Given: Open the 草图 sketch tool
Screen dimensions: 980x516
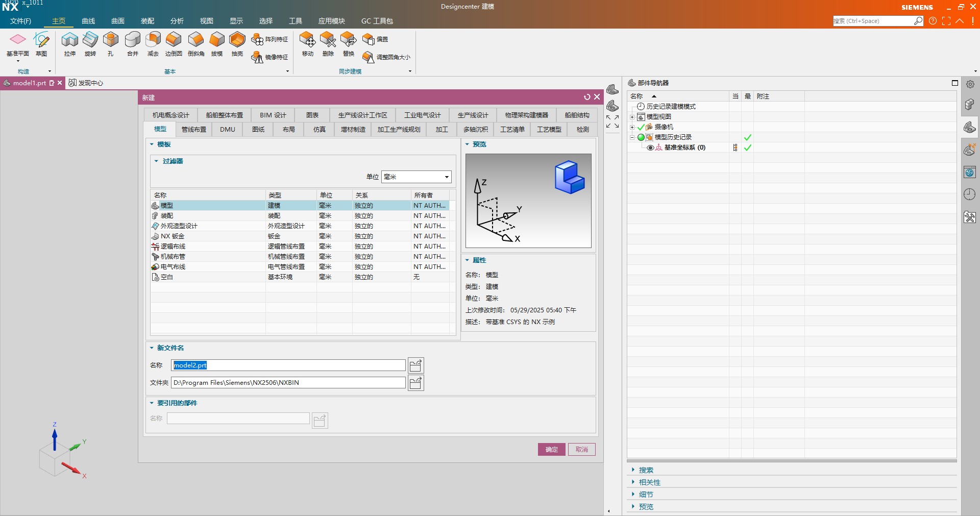Looking at the screenshot, I should click(x=41, y=44).
